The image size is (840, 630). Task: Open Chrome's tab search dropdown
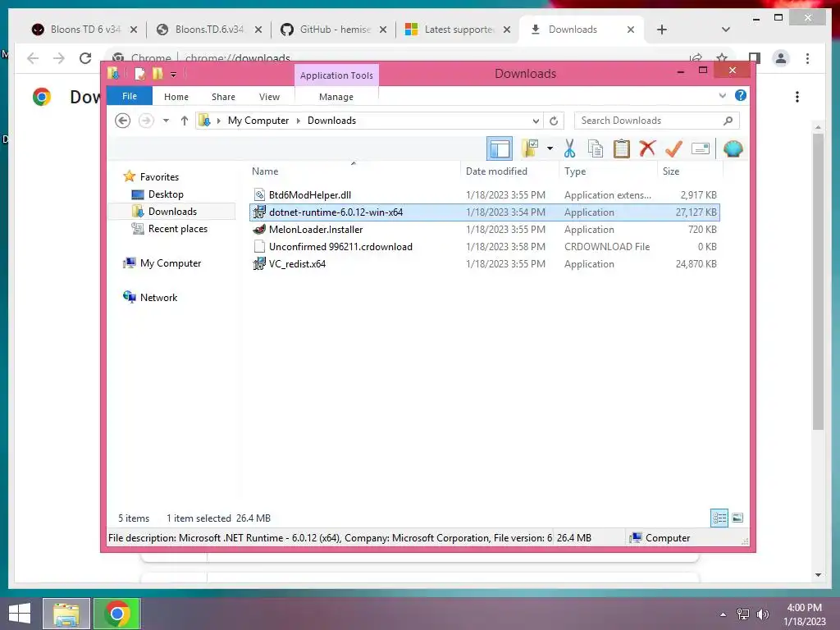tap(726, 30)
